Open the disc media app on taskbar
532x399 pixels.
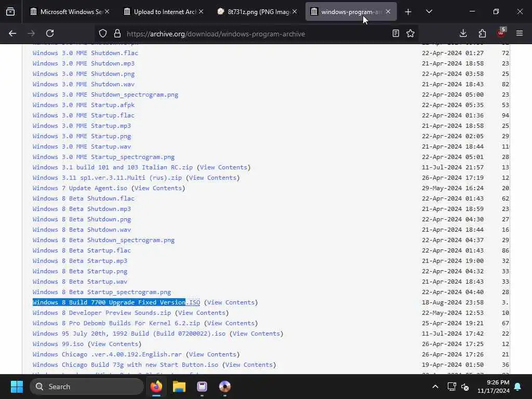[224, 387]
